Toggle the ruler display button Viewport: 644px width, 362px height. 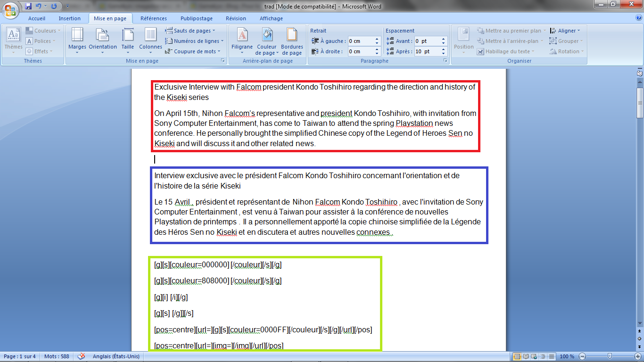pyautogui.click(x=640, y=73)
